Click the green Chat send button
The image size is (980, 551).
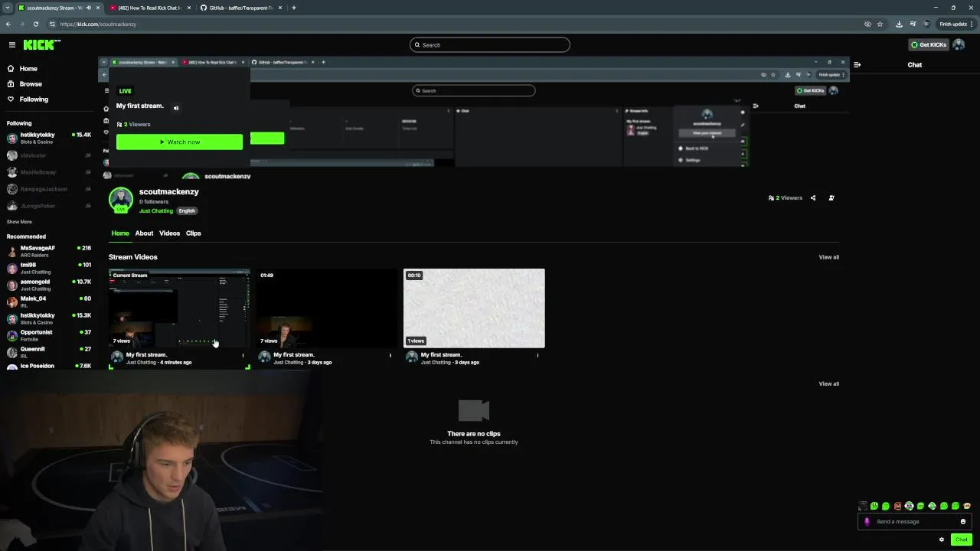(962, 540)
